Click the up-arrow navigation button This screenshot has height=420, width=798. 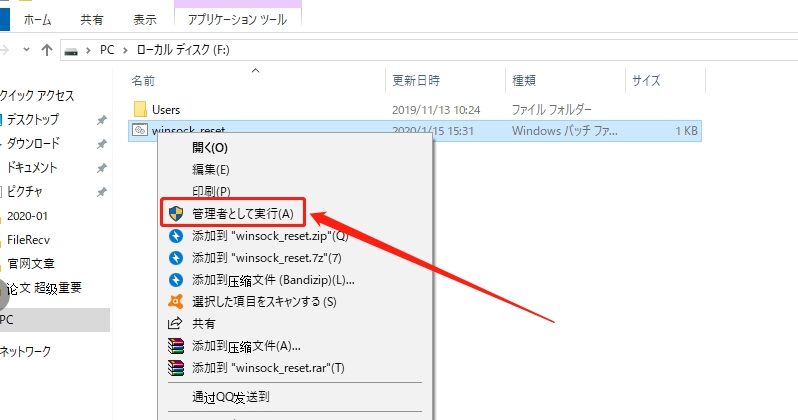(x=46, y=49)
